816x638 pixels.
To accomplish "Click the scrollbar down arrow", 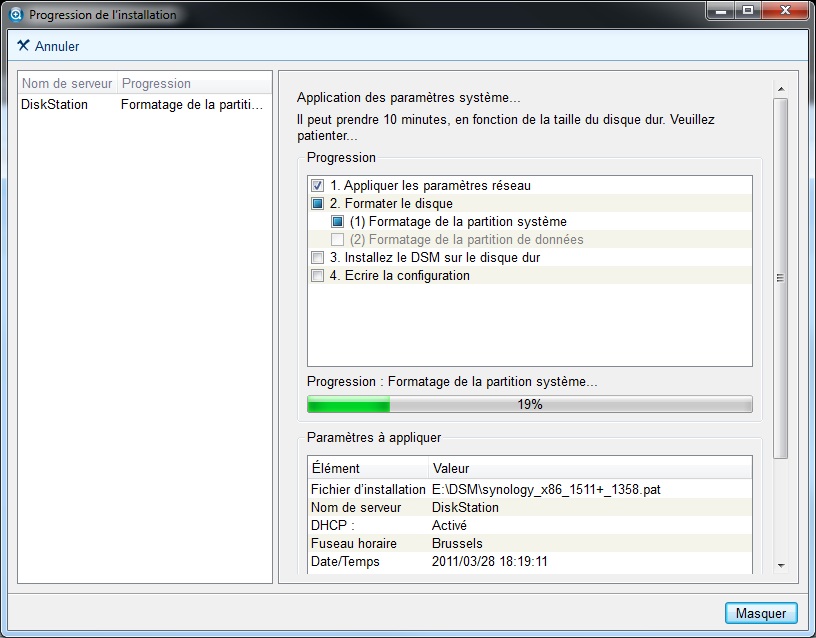I will pos(781,566).
